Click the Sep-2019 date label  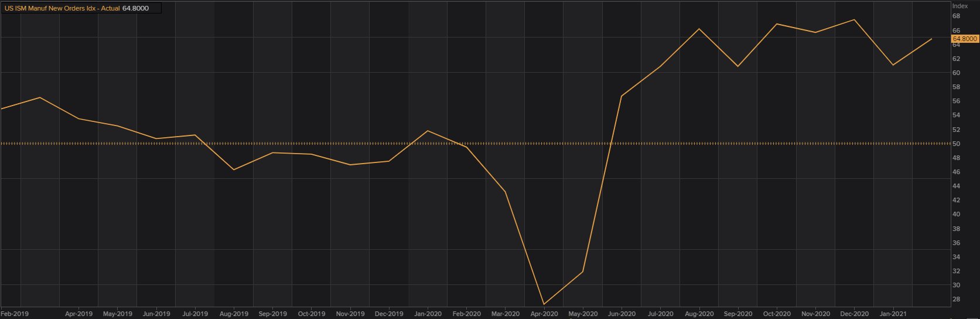tap(272, 314)
